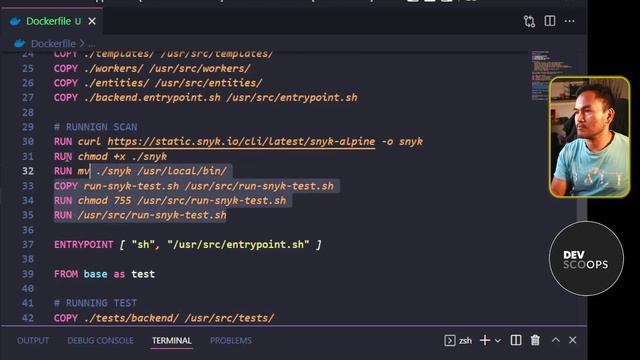Click the '# RUNNIGN SCAN' comment
Image resolution: width=640 pixels, height=360 pixels.
(x=96, y=127)
